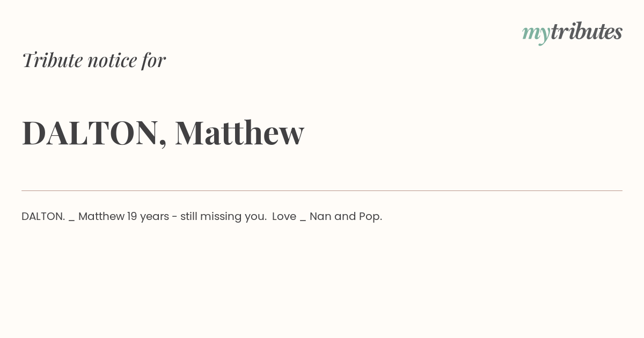Click "Matthew" in the message line

point(101,217)
